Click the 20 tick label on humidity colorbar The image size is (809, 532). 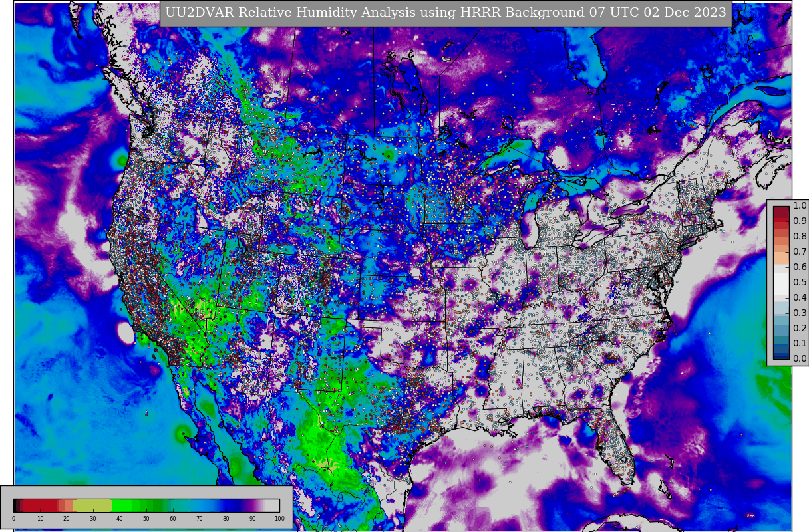67,519
